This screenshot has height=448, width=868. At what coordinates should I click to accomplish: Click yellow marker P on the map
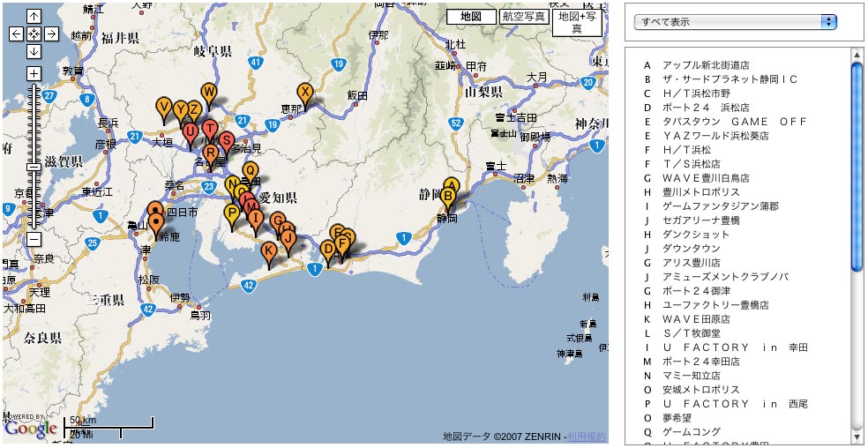(232, 213)
